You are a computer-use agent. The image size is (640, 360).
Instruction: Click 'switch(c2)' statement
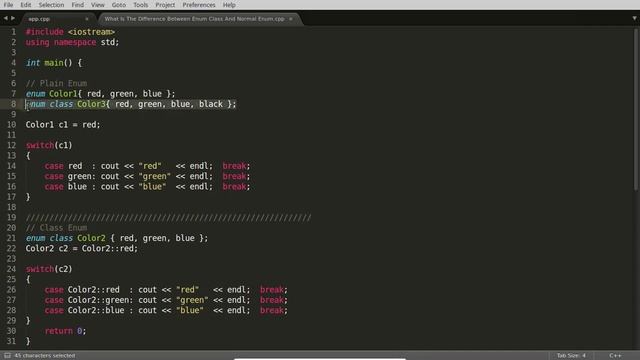click(x=49, y=269)
